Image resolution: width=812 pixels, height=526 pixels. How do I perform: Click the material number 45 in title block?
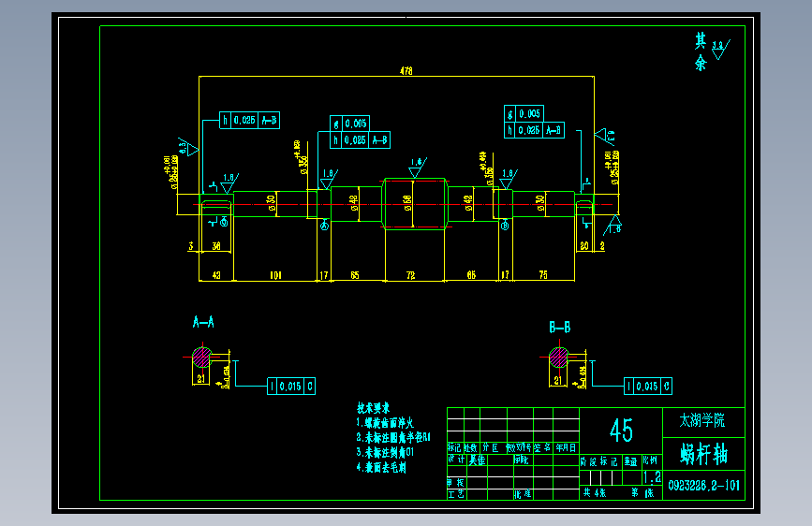pos(621,431)
